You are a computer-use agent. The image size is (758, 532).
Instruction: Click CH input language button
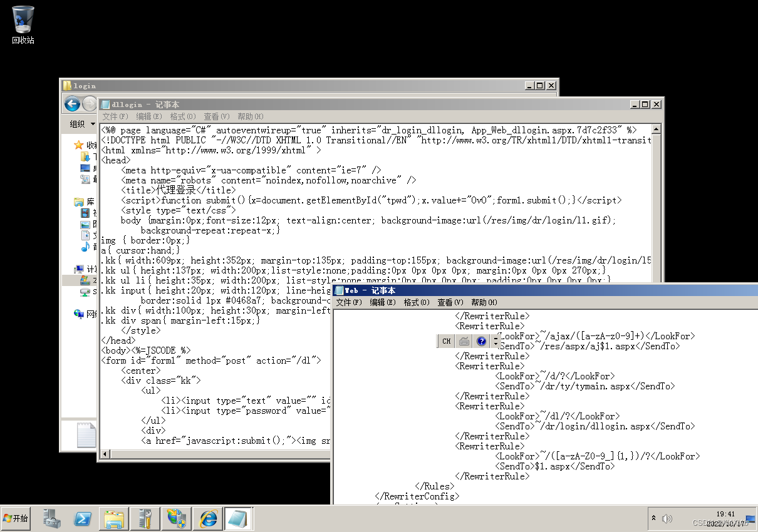click(446, 341)
